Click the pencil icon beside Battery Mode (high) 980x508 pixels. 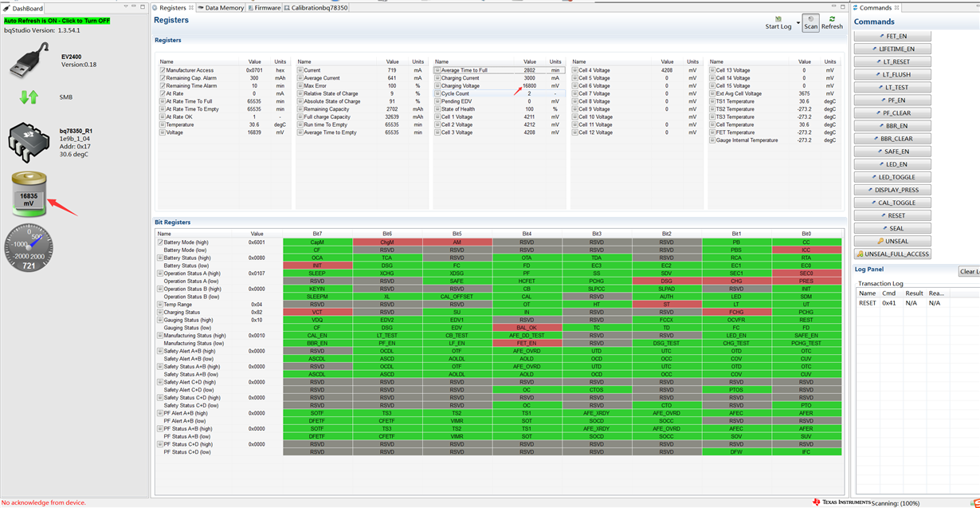pos(160,242)
